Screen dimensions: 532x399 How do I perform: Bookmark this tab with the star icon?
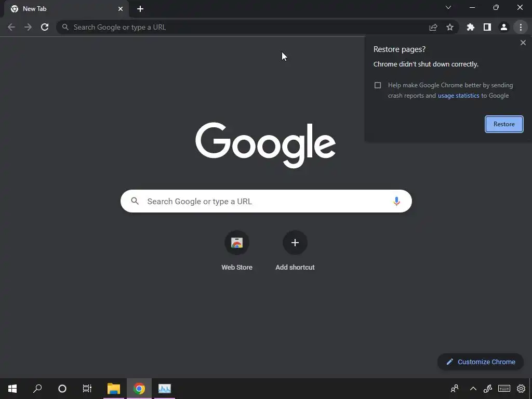(x=450, y=27)
